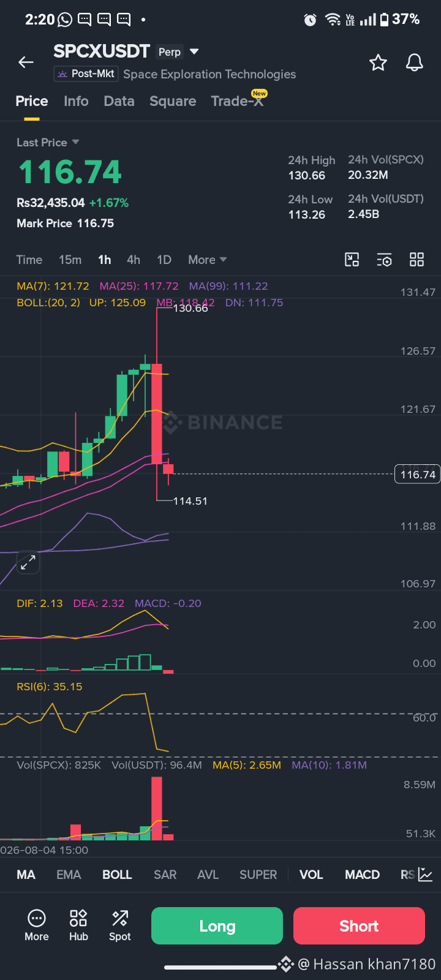Screen dimensions: 441x980
Task: Tap the MA(25): 117.72 label
Action: tap(139, 286)
